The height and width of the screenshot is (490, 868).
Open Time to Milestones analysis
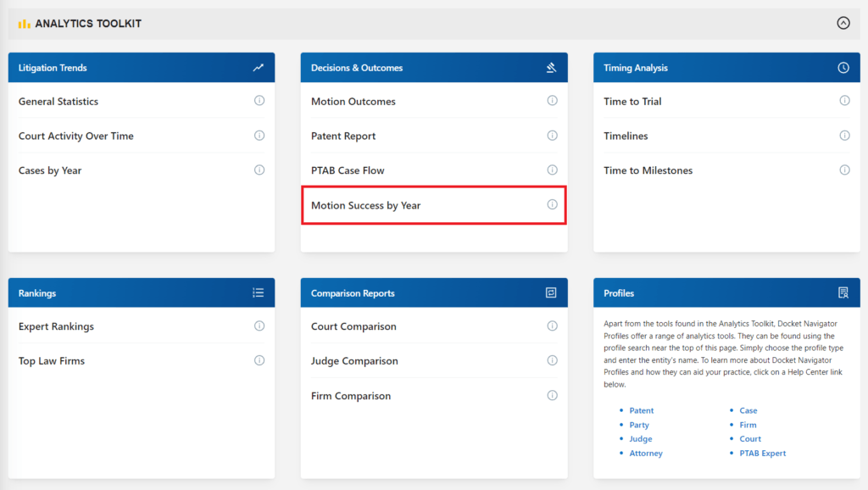(x=648, y=170)
